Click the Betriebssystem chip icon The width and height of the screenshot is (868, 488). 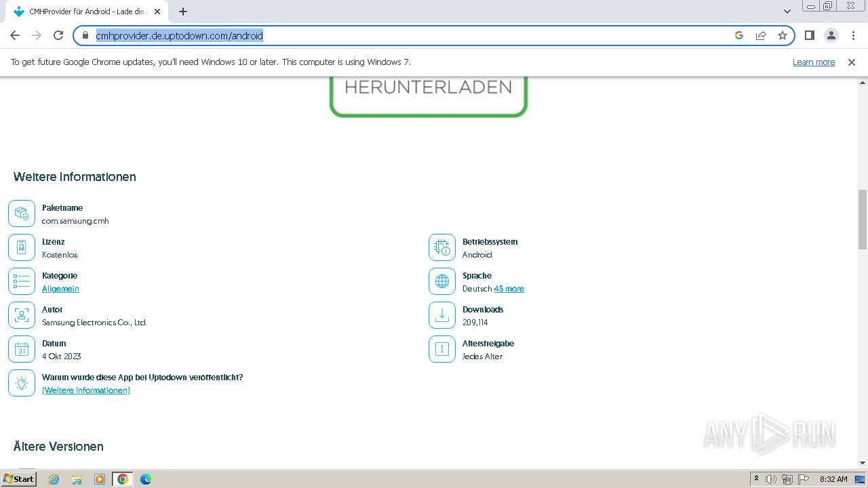pyautogui.click(x=442, y=248)
